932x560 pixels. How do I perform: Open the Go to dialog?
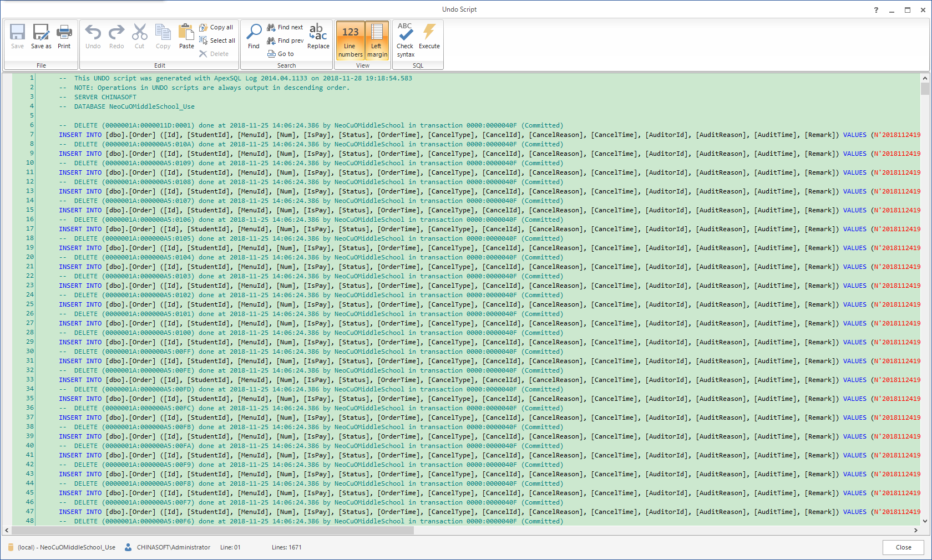point(281,53)
